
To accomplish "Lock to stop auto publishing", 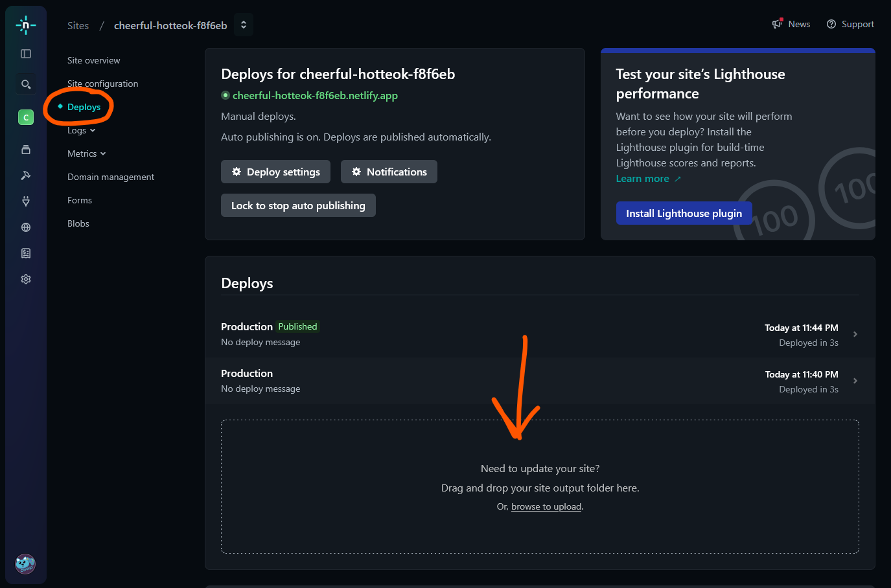I will click(298, 205).
